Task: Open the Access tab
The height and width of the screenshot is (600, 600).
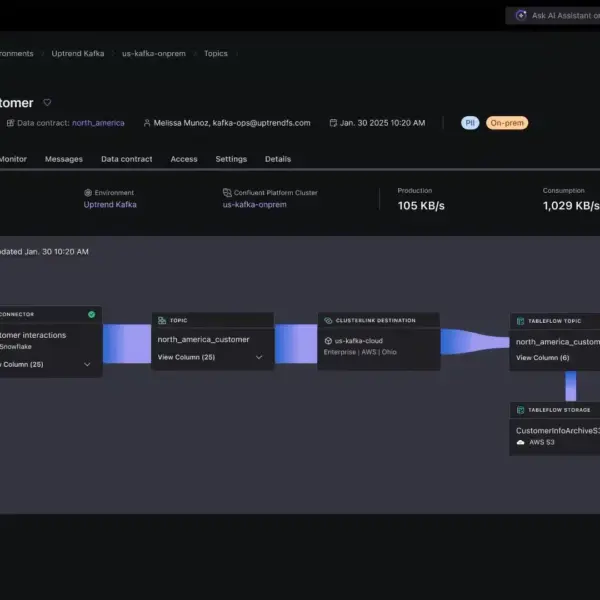Action: [184, 159]
